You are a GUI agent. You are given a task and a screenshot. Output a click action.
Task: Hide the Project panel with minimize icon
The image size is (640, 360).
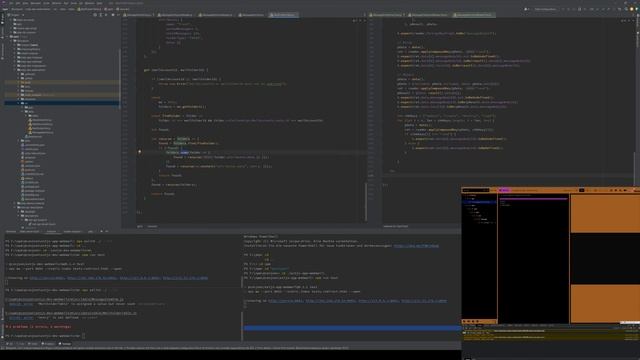[118, 15]
